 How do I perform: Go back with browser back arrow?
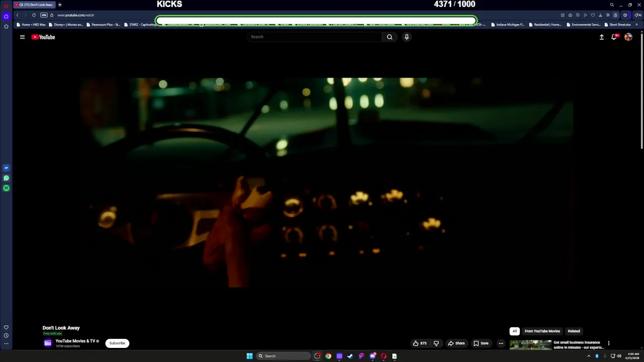[17, 15]
